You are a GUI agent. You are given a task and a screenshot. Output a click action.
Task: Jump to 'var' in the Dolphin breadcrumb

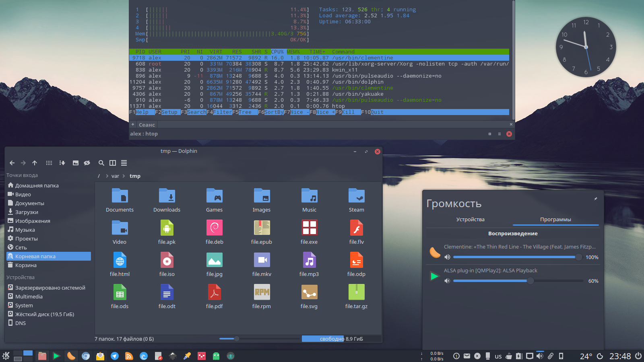tap(115, 176)
